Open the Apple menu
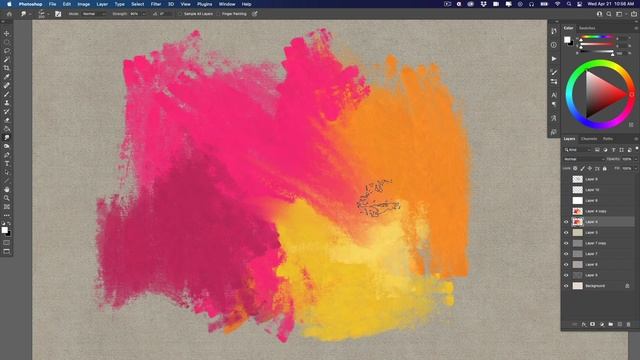The height and width of the screenshot is (360, 640). click(9, 4)
